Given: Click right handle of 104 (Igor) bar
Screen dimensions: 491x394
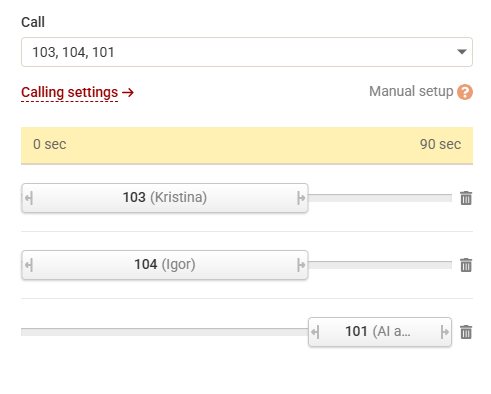Looking at the screenshot, I should [x=301, y=266].
